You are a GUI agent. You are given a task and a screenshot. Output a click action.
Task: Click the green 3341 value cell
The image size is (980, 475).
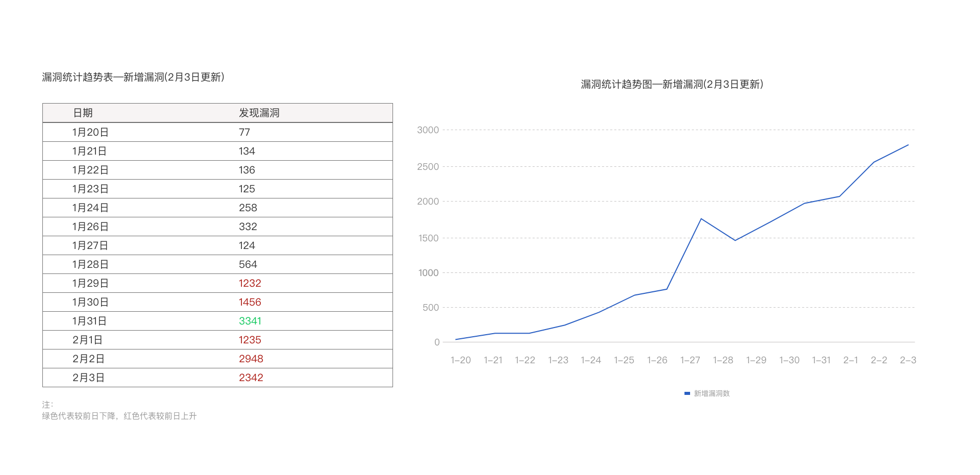click(x=250, y=321)
